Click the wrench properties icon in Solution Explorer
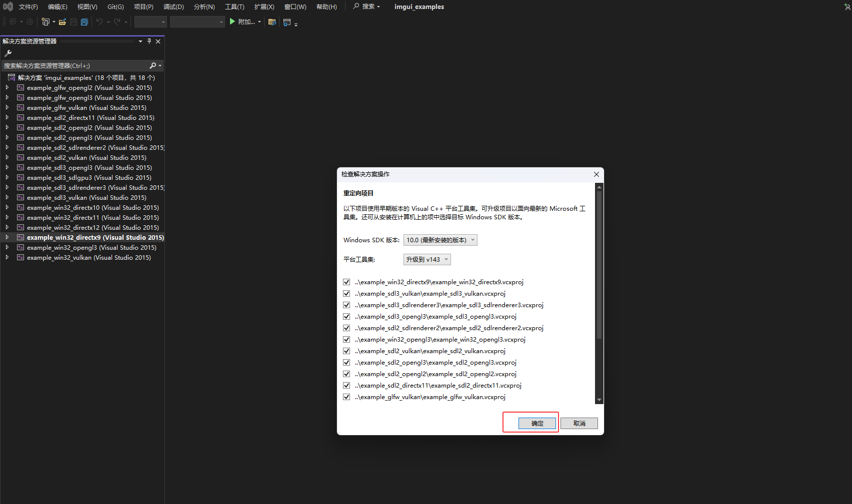852x504 pixels. (x=8, y=53)
